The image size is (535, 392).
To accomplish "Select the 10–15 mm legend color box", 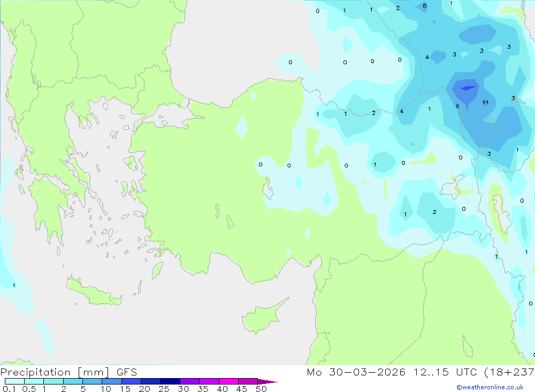I will [112, 381].
